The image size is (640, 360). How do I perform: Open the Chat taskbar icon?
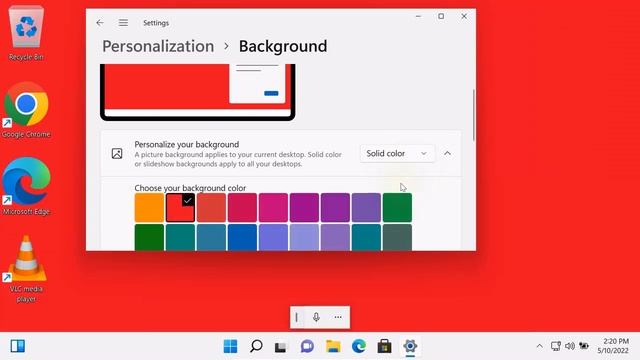pos(307,346)
